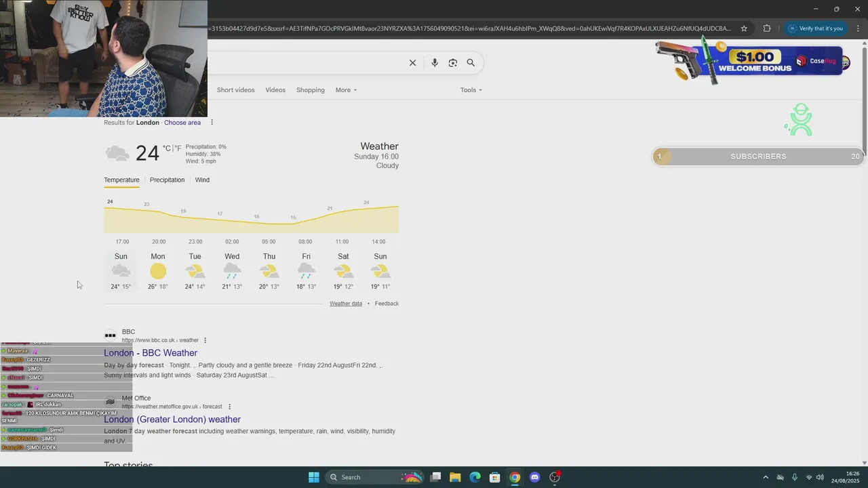Viewport: 868px width, 488px height.
Task: Select Wed forecast day
Action: (x=232, y=271)
